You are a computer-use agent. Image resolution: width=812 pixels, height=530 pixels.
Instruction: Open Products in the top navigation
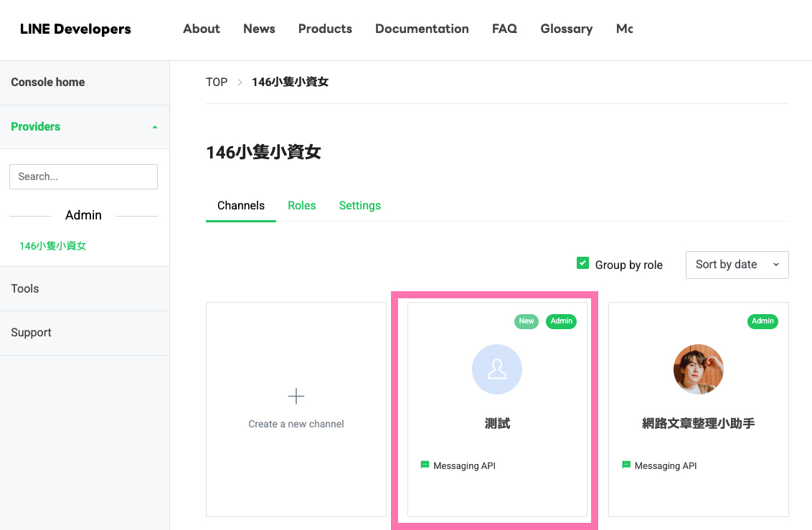325,29
